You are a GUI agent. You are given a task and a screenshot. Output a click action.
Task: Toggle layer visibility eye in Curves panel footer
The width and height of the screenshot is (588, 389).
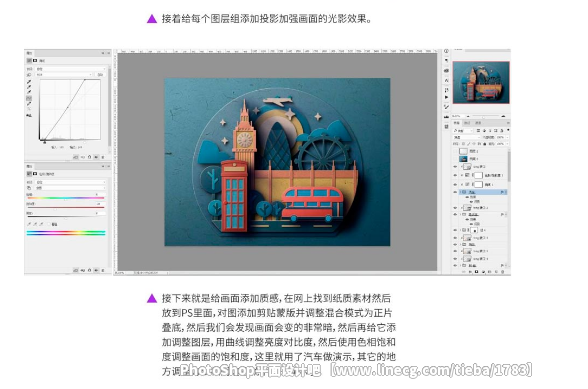coord(96,157)
